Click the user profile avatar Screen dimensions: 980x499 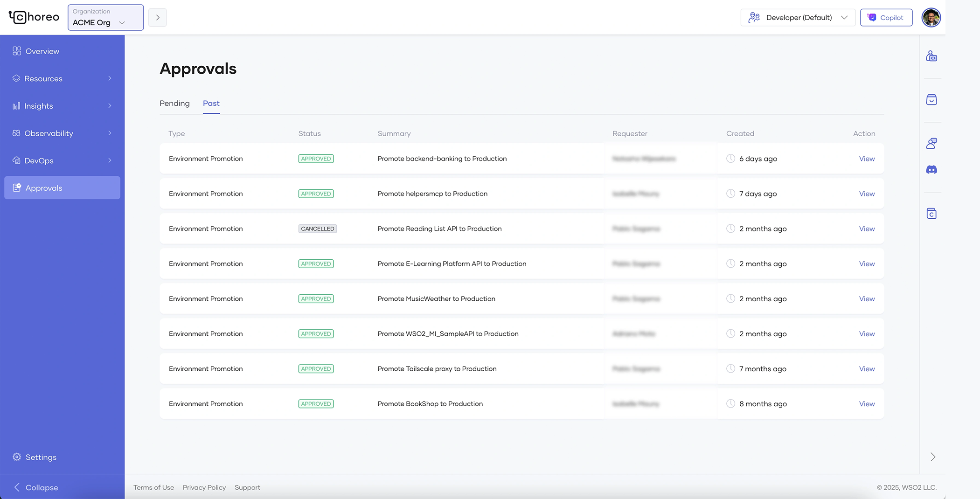(x=931, y=17)
